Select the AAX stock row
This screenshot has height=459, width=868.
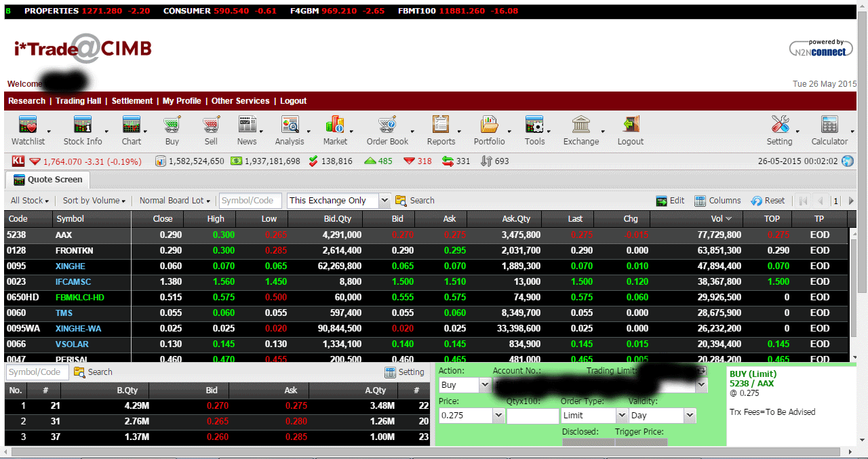pyautogui.click(x=426, y=235)
